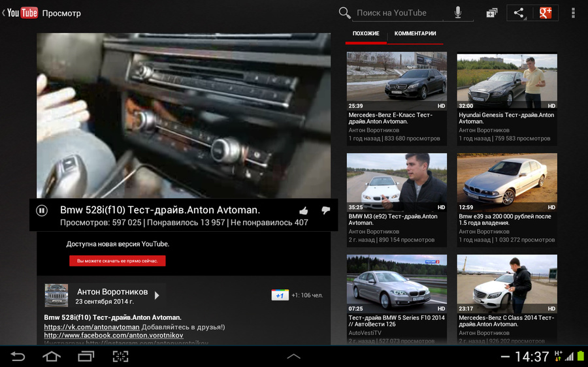This screenshot has height=367, width=588.
Task: Expand the bottom bar up chevron
Action: click(x=293, y=357)
